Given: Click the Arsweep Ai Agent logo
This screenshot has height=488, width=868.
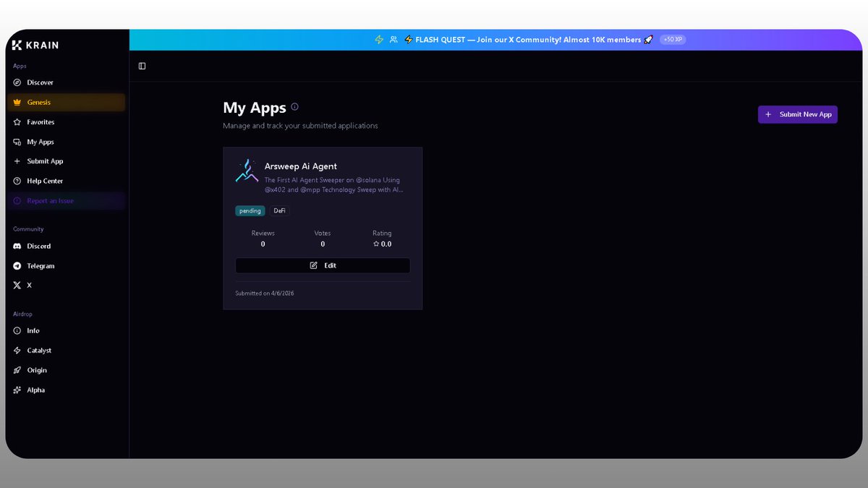Looking at the screenshot, I should tap(247, 171).
